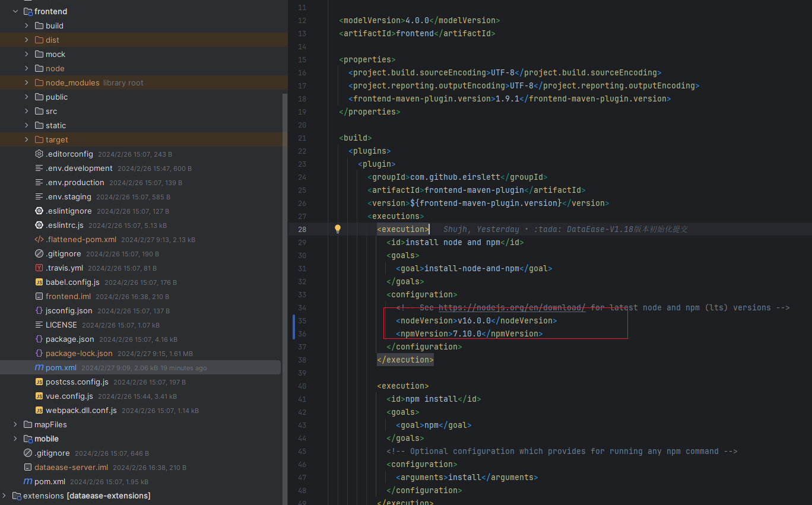Viewport: 812px width, 505px height.
Task: Click the package-lock.json braces icon
Action: coord(39,353)
